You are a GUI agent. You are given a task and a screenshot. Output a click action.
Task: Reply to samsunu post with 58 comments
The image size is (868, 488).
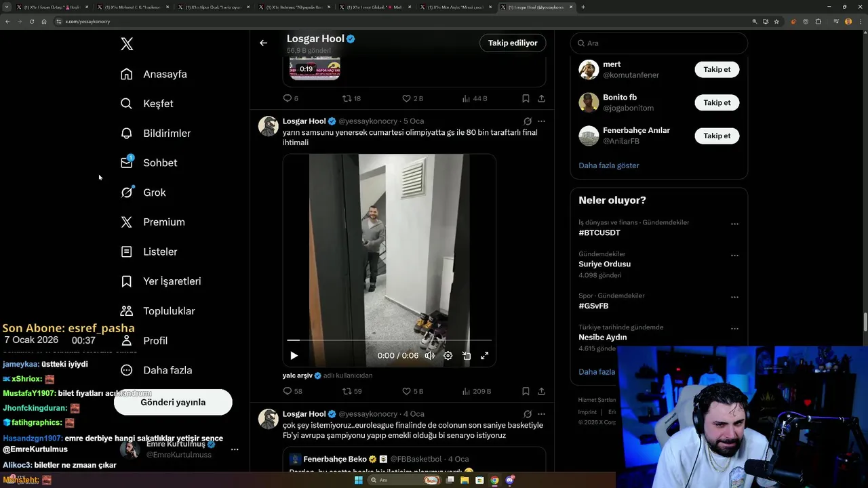coord(292,391)
